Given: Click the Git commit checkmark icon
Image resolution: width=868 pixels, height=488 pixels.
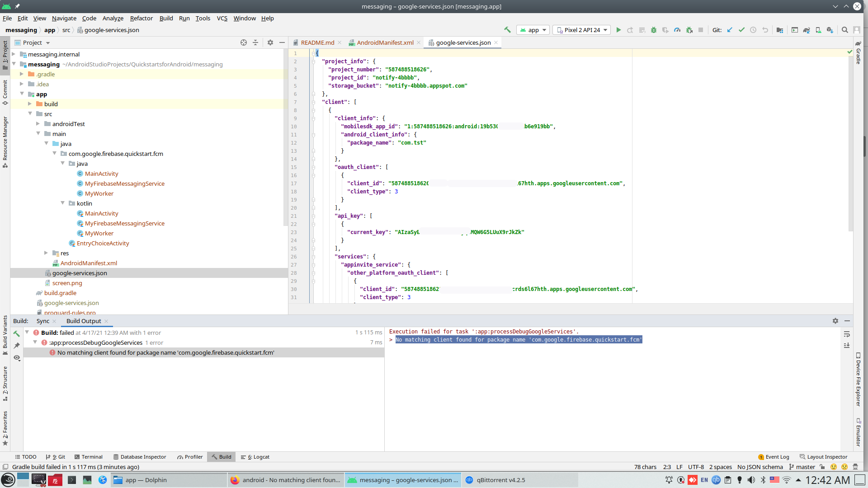Looking at the screenshot, I should point(741,30).
